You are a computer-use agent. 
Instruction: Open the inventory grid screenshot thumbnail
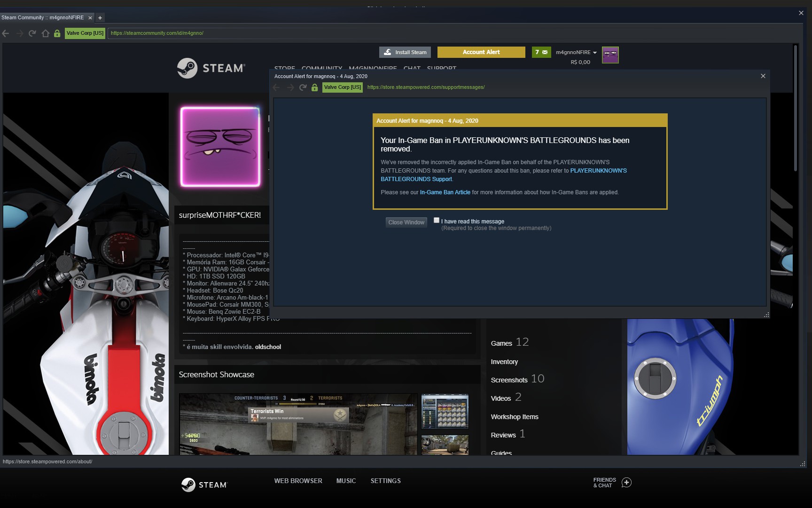click(x=445, y=412)
